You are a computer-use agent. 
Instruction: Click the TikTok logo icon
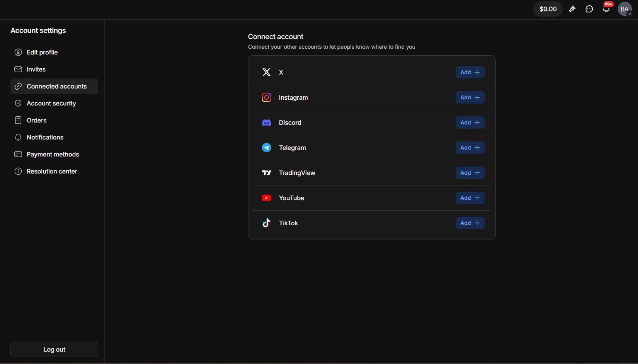pyautogui.click(x=267, y=223)
